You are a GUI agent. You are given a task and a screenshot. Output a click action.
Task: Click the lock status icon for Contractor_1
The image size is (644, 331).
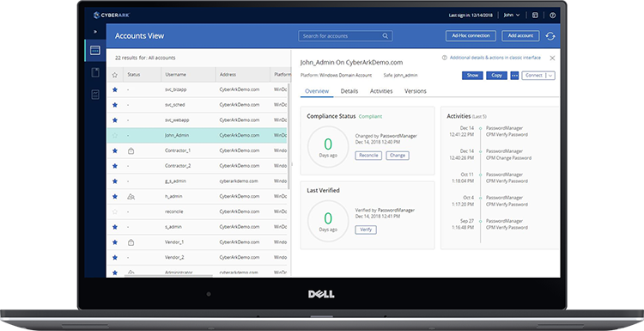131,151
